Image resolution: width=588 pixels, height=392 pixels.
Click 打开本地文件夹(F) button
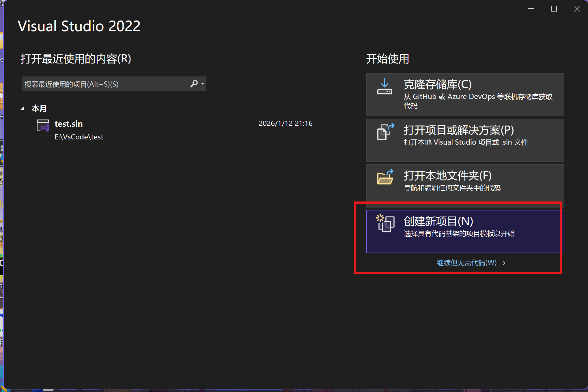(465, 186)
